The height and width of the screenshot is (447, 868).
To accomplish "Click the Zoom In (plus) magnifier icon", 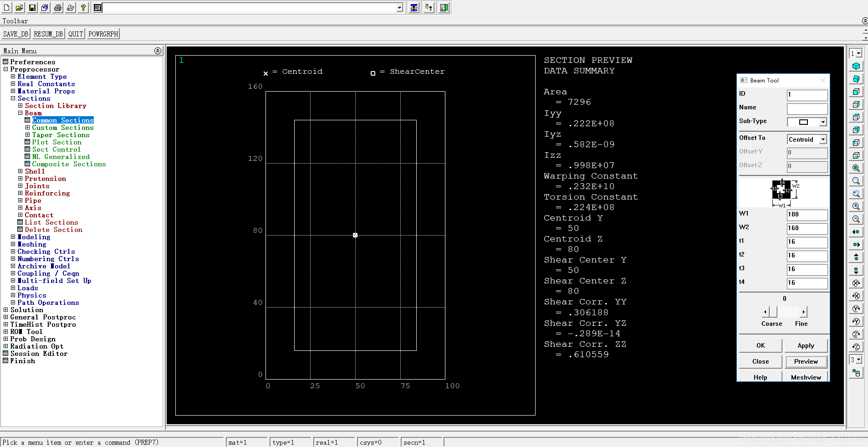I will pyautogui.click(x=856, y=206).
